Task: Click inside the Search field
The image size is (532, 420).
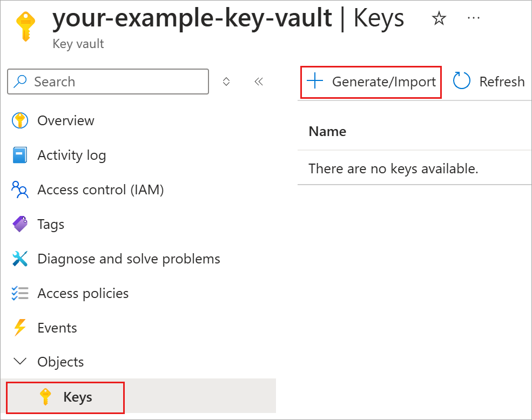Action: point(108,81)
